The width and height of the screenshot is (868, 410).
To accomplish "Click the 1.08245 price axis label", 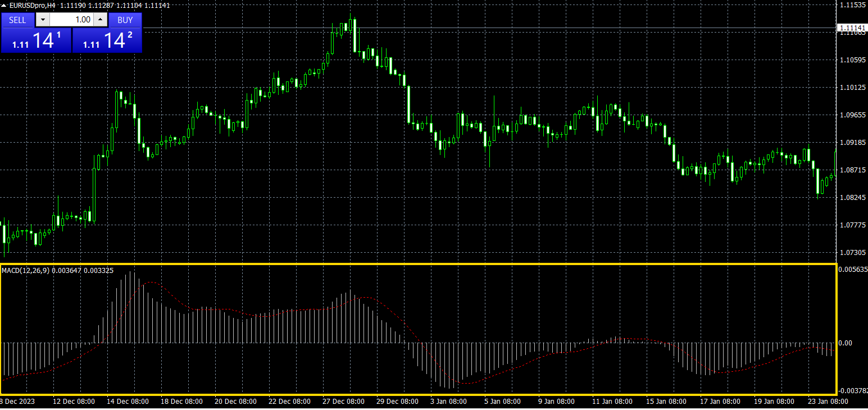I will [x=852, y=197].
